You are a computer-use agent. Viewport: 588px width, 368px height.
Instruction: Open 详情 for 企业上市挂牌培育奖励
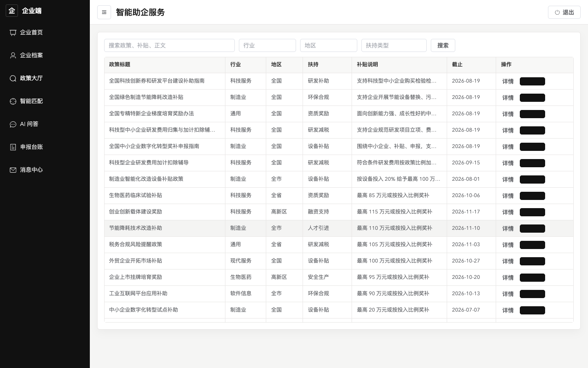508,278
